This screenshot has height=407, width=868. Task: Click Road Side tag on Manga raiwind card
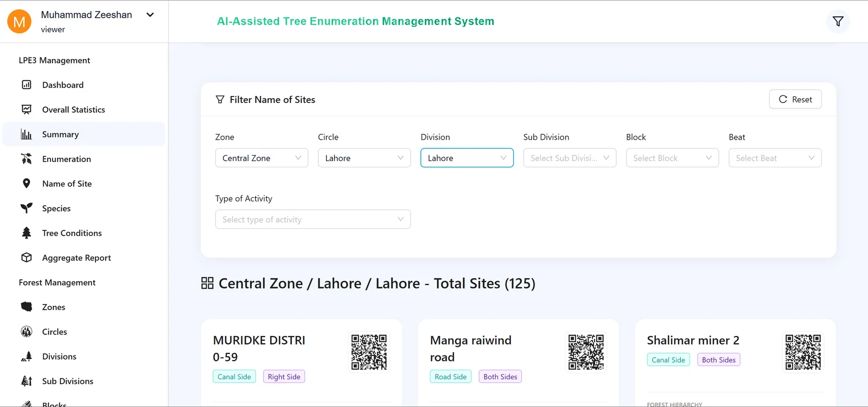coord(451,377)
